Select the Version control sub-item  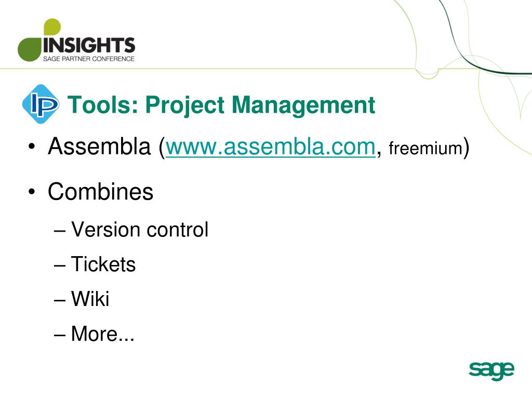[139, 230]
